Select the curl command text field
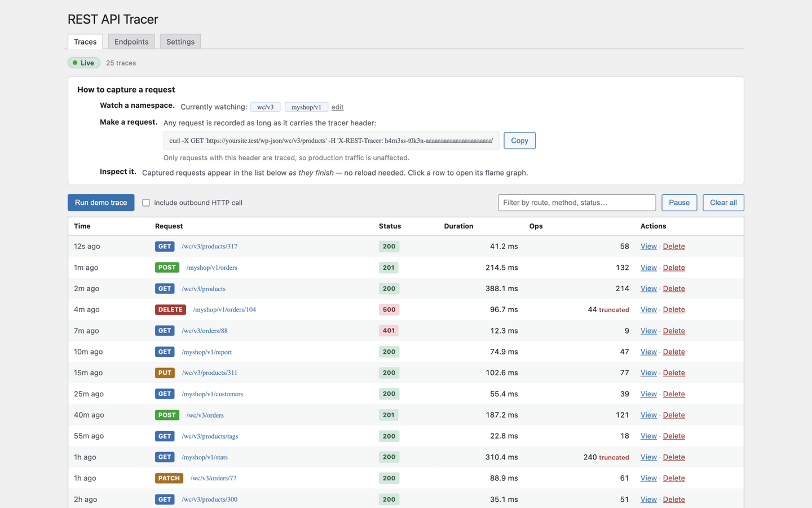The width and height of the screenshot is (812, 508). tap(332, 141)
